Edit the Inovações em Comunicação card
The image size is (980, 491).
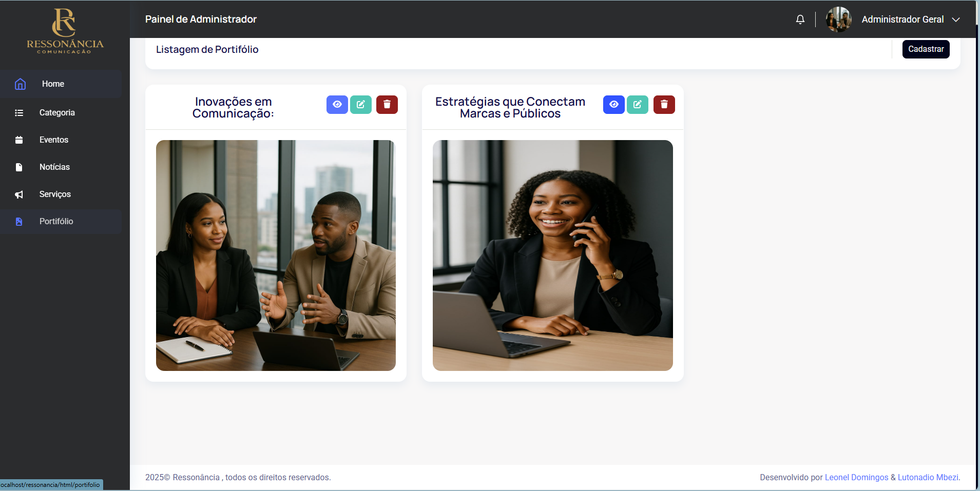click(361, 105)
